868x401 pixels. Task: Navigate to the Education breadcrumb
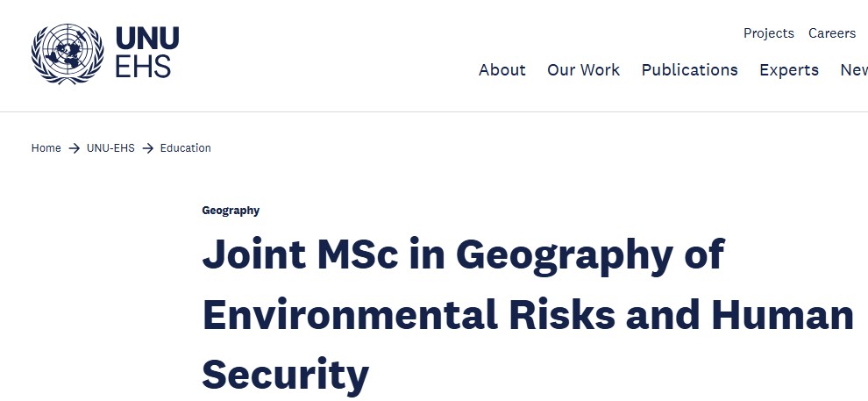186,148
